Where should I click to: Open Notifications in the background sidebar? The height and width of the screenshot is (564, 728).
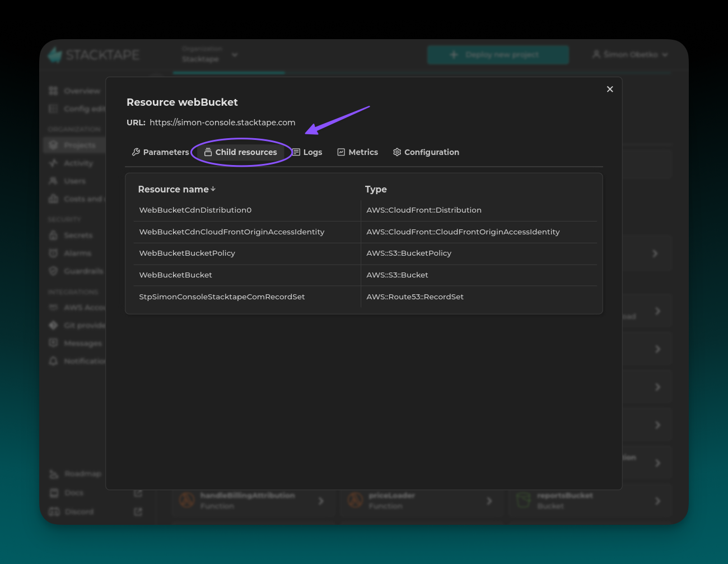76,361
